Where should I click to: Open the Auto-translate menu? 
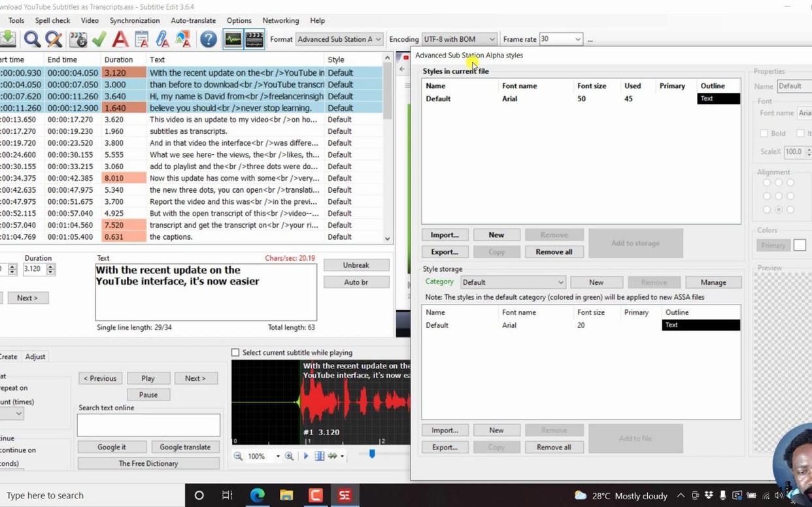[x=193, y=21]
